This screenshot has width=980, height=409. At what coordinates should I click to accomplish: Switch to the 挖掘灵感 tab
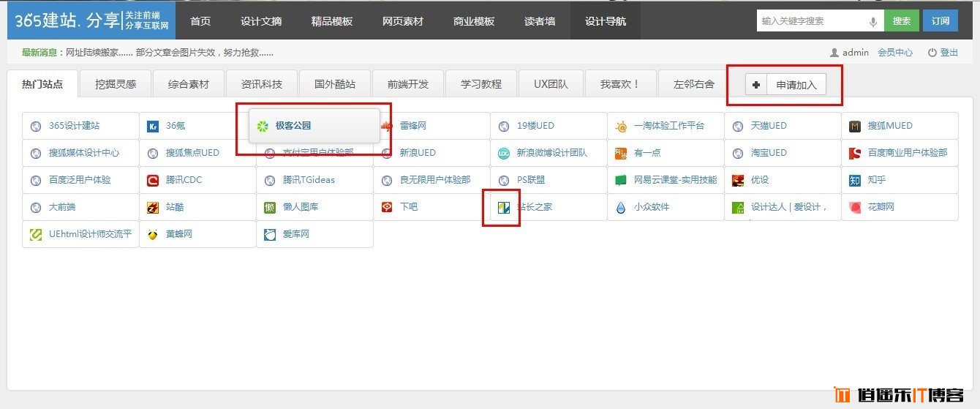tap(116, 84)
